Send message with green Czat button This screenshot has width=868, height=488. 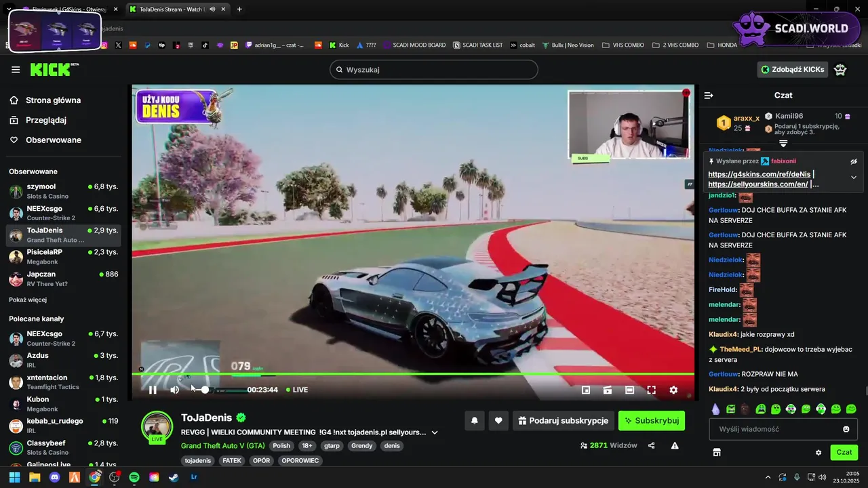tap(844, 452)
